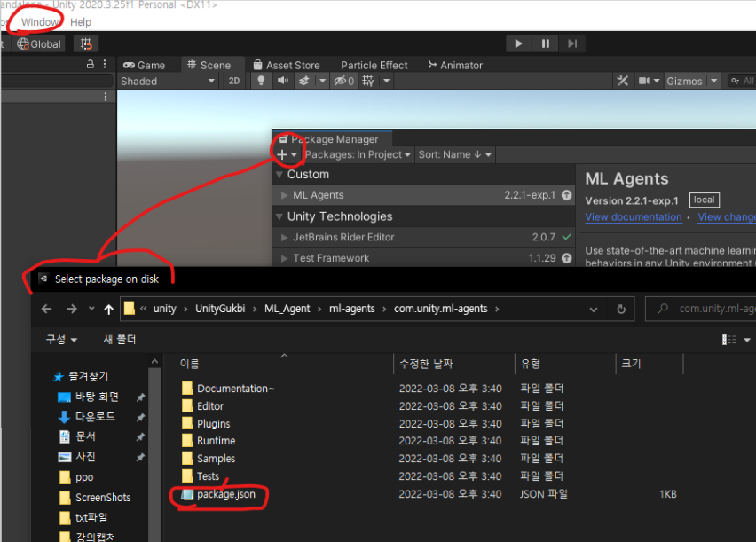Collapse the Custom package group

[280, 175]
